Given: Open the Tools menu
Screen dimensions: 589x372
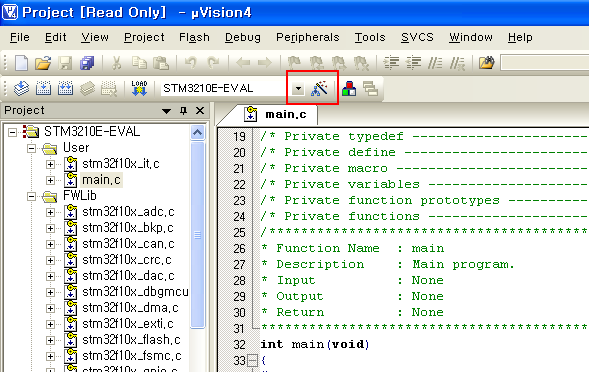Looking at the screenshot, I should [x=370, y=37].
